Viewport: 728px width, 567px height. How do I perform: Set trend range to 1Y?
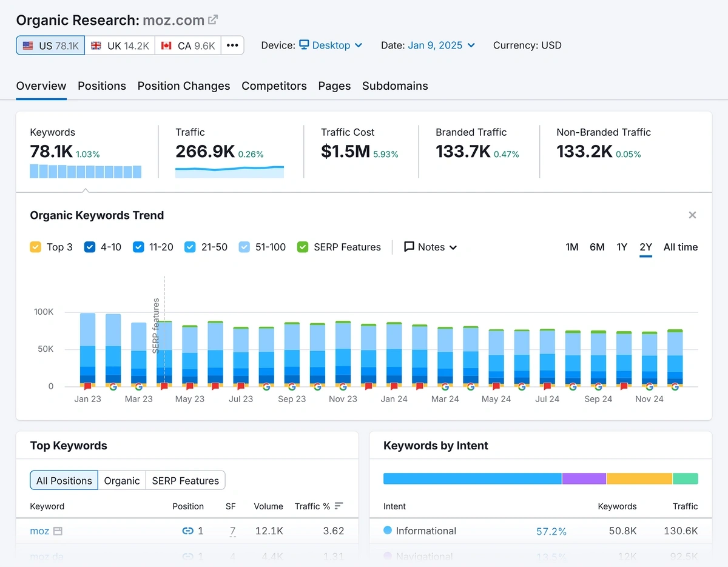(x=622, y=247)
